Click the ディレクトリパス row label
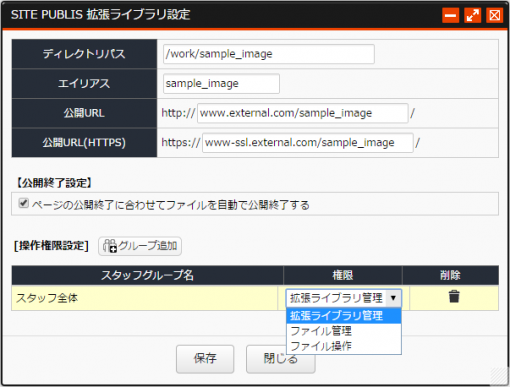 click(84, 54)
